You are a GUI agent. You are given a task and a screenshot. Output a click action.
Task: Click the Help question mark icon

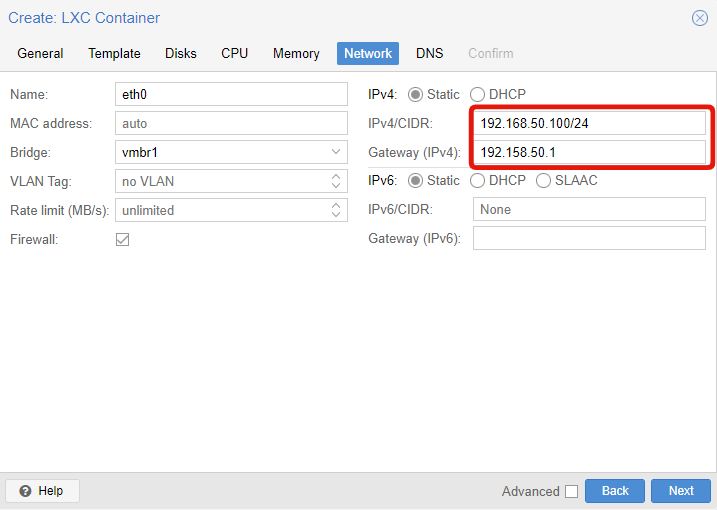tap(25, 491)
